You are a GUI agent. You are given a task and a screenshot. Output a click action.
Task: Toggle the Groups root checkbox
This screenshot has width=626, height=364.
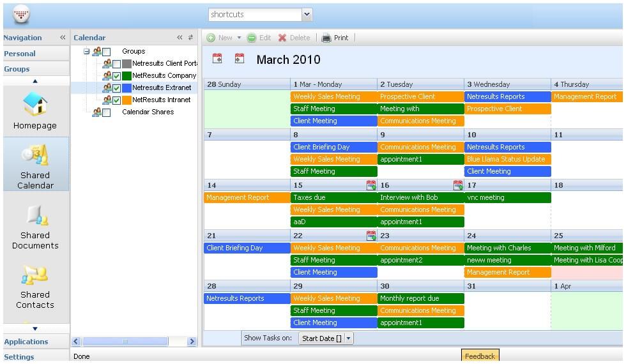(x=107, y=52)
